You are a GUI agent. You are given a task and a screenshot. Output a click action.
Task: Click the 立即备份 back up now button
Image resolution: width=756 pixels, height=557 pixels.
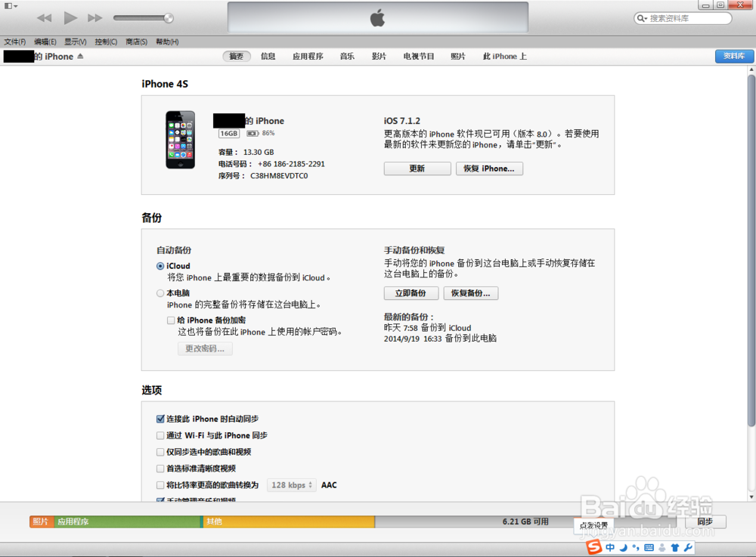click(x=411, y=293)
